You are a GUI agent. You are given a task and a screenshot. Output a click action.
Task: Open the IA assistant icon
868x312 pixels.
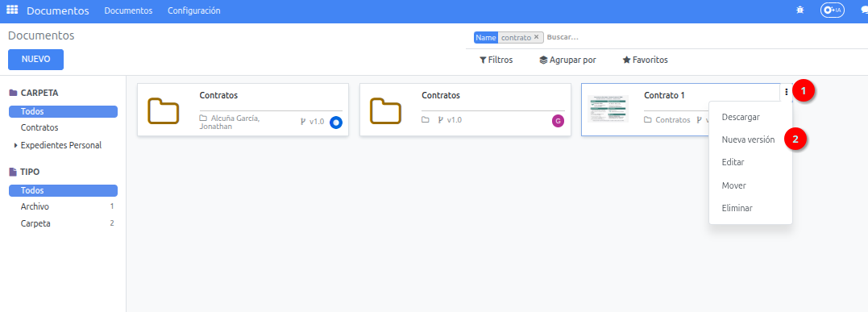[832, 10]
